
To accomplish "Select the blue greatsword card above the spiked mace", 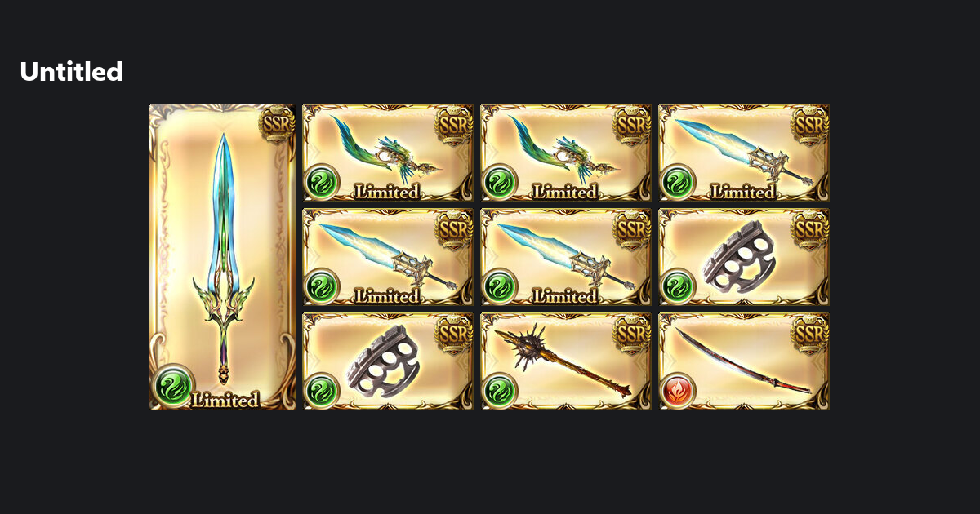I will [566, 257].
